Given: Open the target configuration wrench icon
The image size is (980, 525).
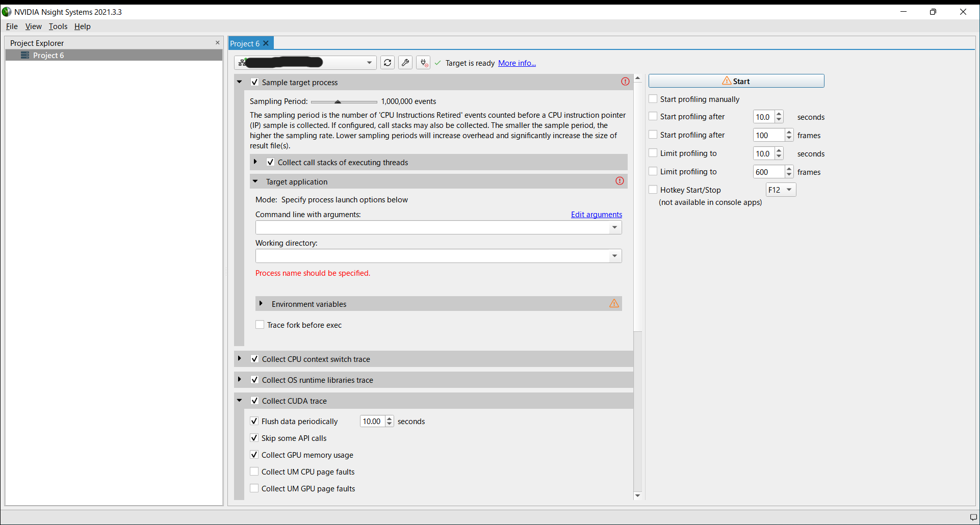Looking at the screenshot, I should [405, 63].
